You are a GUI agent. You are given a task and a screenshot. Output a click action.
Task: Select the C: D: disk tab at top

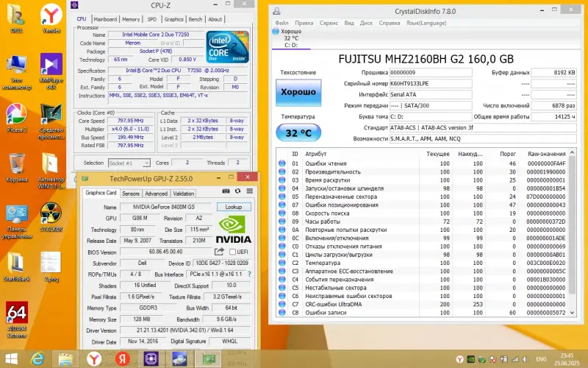point(291,38)
